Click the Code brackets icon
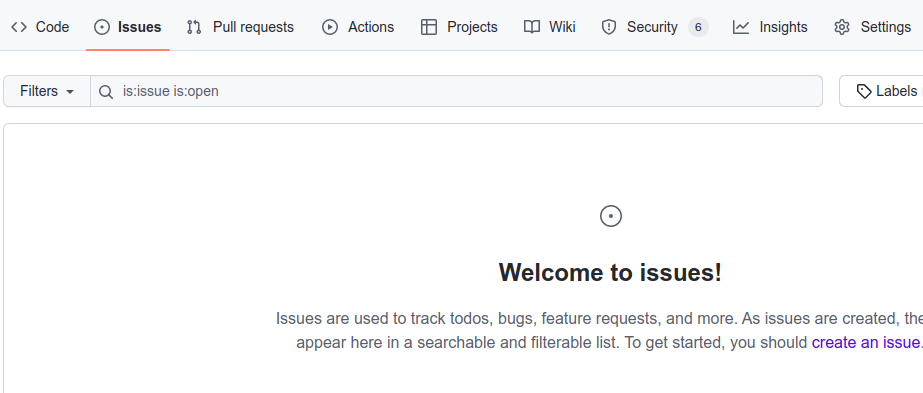 pyautogui.click(x=19, y=27)
